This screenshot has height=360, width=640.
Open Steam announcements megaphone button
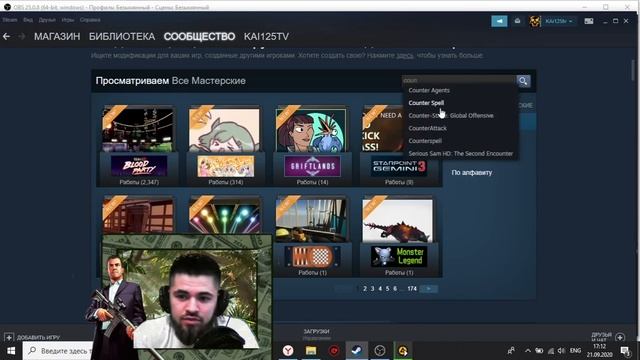pyautogui.click(x=499, y=21)
